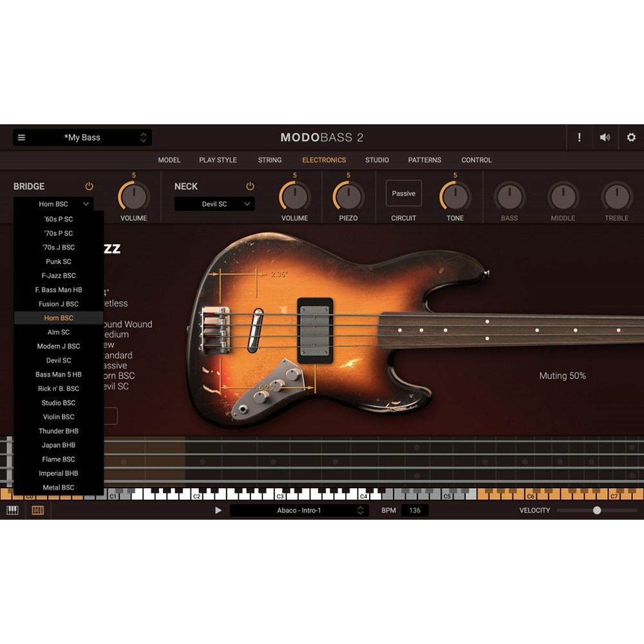This screenshot has width=644, height=644.
Task: Click the PIEZO knob
Action: [348, 196]
